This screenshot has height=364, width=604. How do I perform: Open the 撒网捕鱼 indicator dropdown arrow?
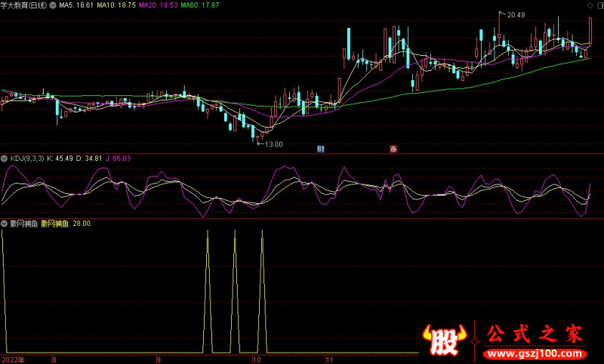click(x=4, y=224)
